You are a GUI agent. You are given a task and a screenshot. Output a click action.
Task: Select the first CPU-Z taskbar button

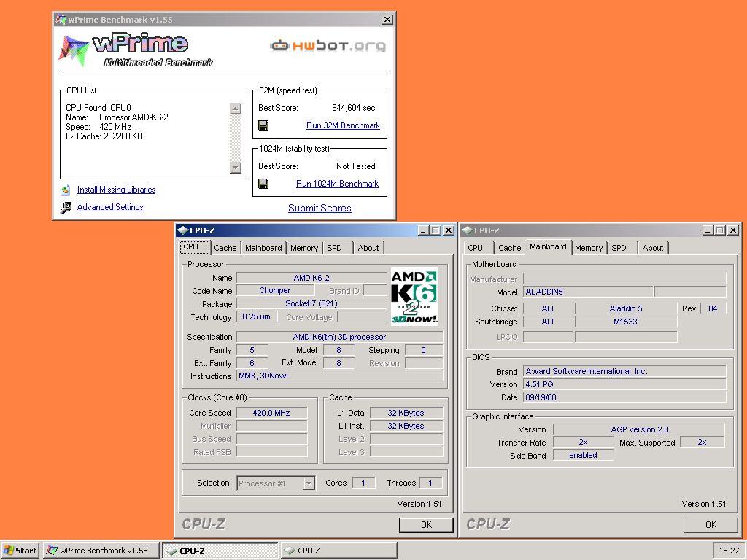(x=220, y=551)
